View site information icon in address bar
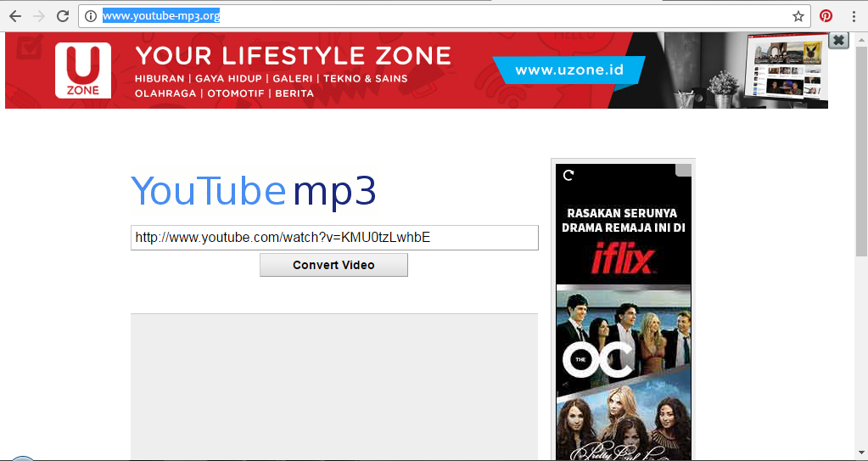868x461 pixels. 91,16
